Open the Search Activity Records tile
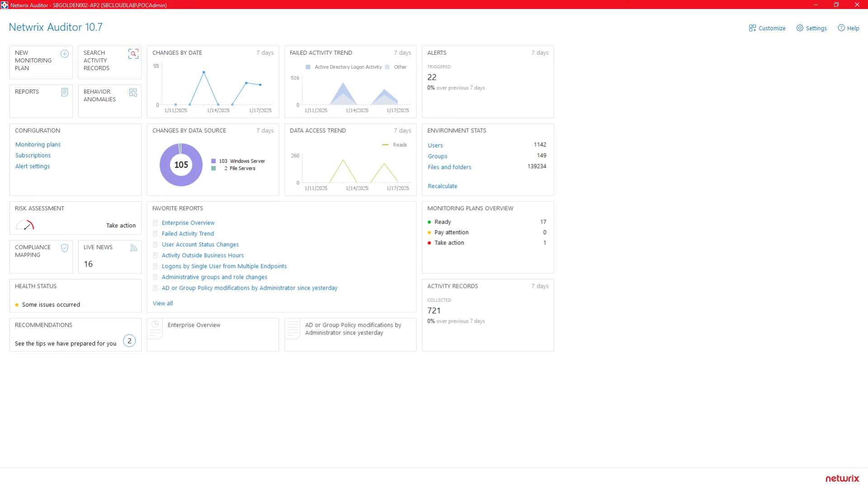This screenshot has width=868, height=488. pos(110,62)
